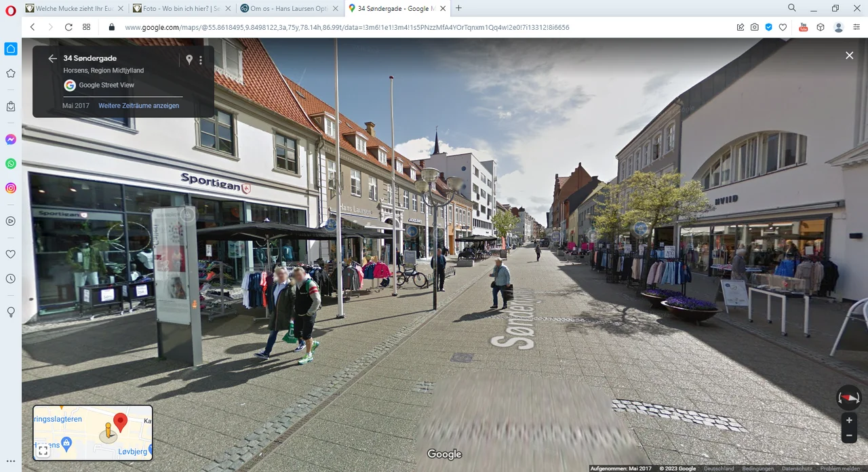Viewport: 868px width, 472px height.
Task: Click the 'Weitere Zeiträume anzeigen' link
Action: click(138, 106)
